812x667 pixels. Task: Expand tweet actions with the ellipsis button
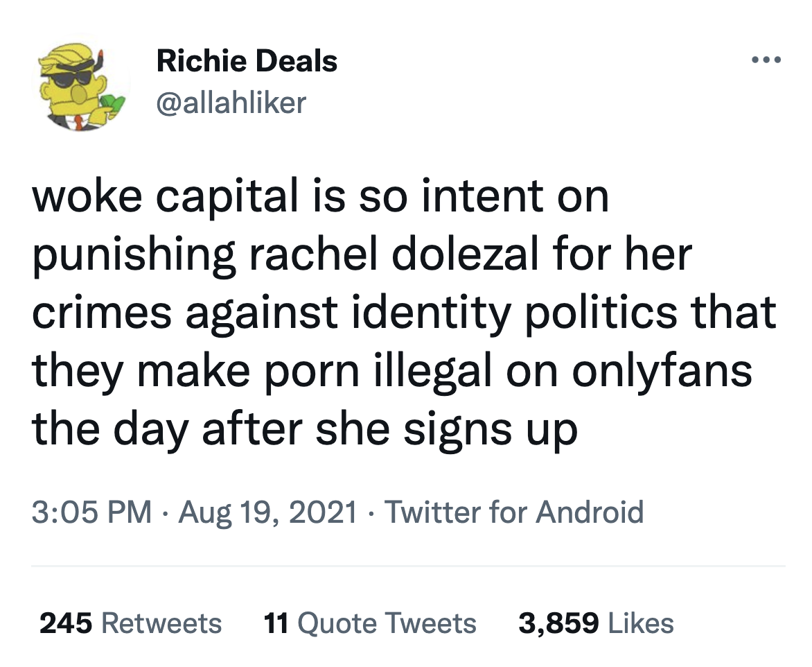pyautogui.click(x=766, y=59)
